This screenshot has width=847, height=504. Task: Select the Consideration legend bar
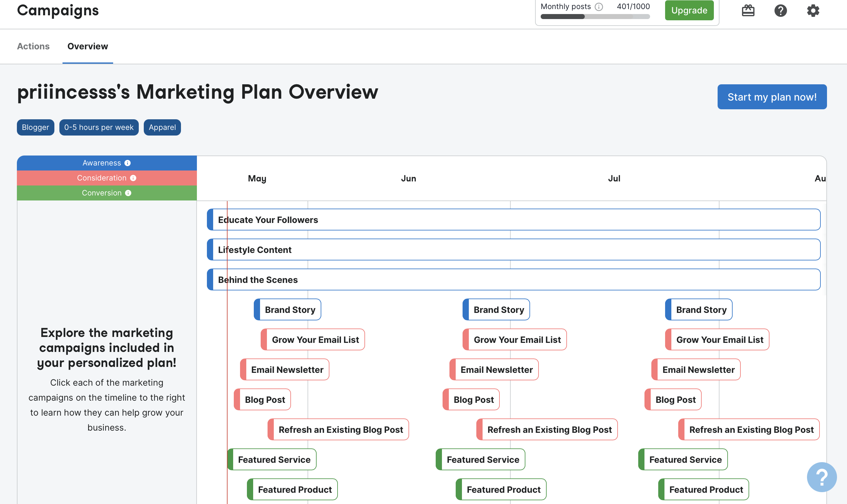click(107, 178)
